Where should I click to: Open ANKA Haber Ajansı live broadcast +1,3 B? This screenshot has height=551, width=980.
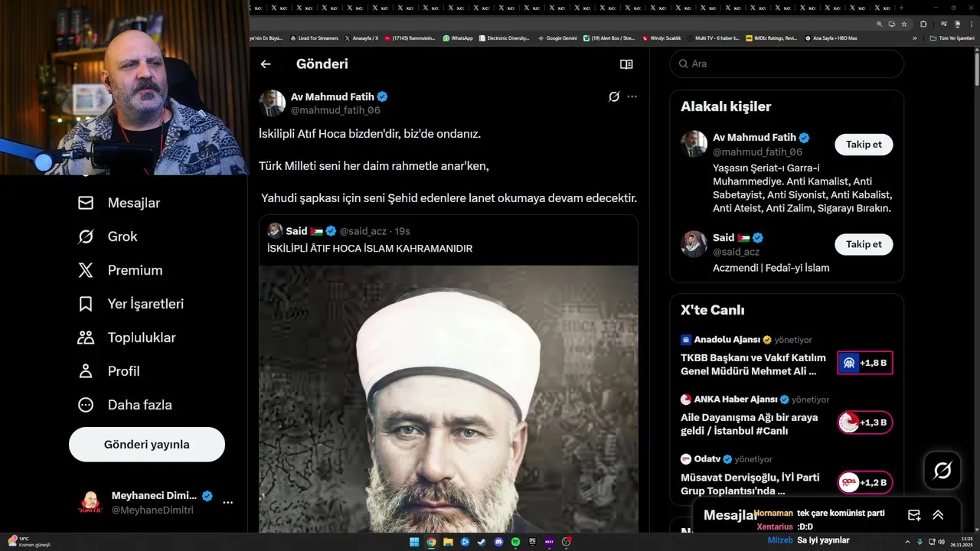click(x=865, y=422)
